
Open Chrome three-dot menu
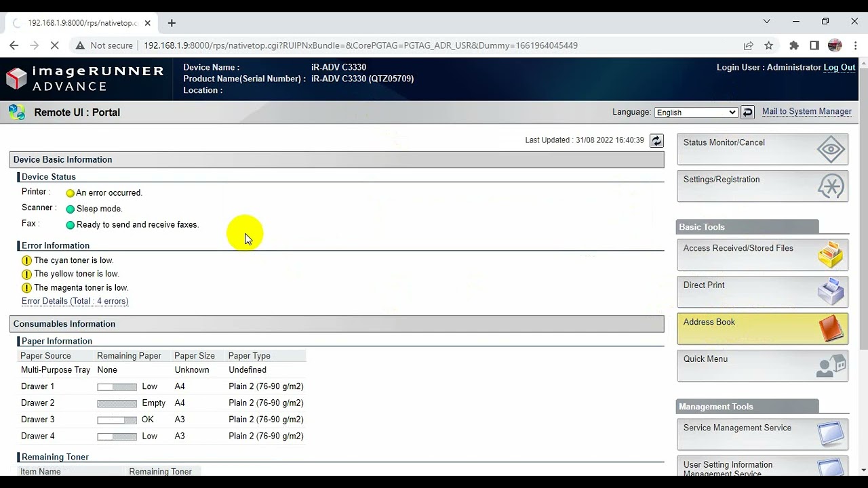coord(854,45)
